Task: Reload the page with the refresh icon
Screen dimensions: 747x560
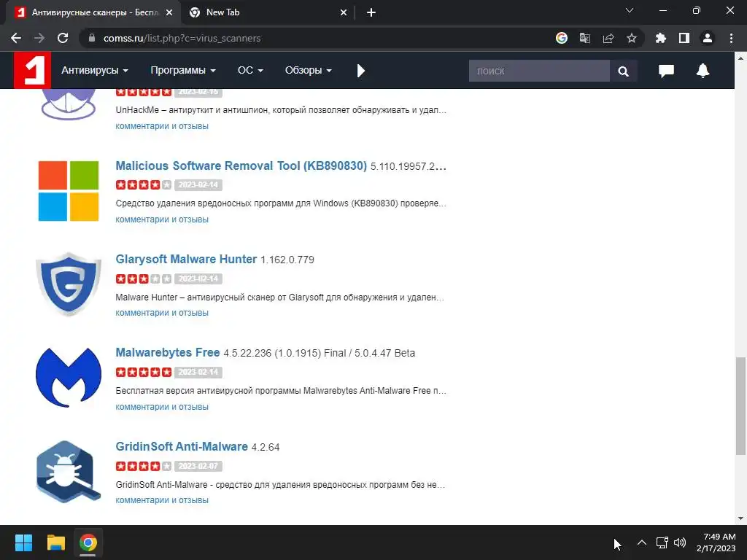Action: 63,38
